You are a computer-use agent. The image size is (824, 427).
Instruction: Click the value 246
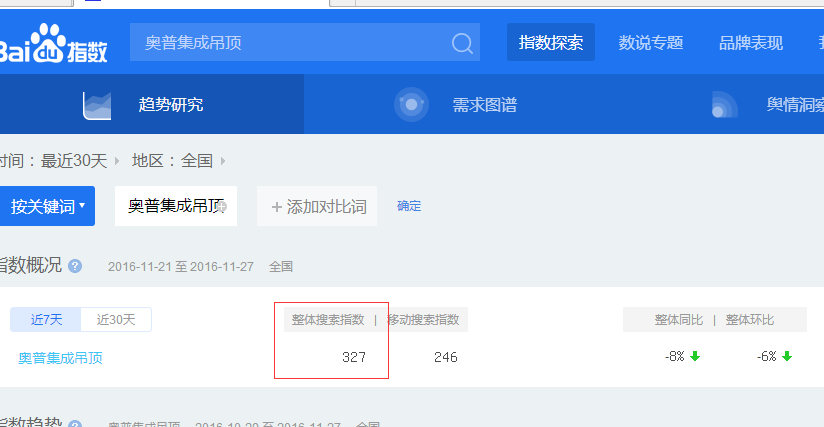(446, 357)
